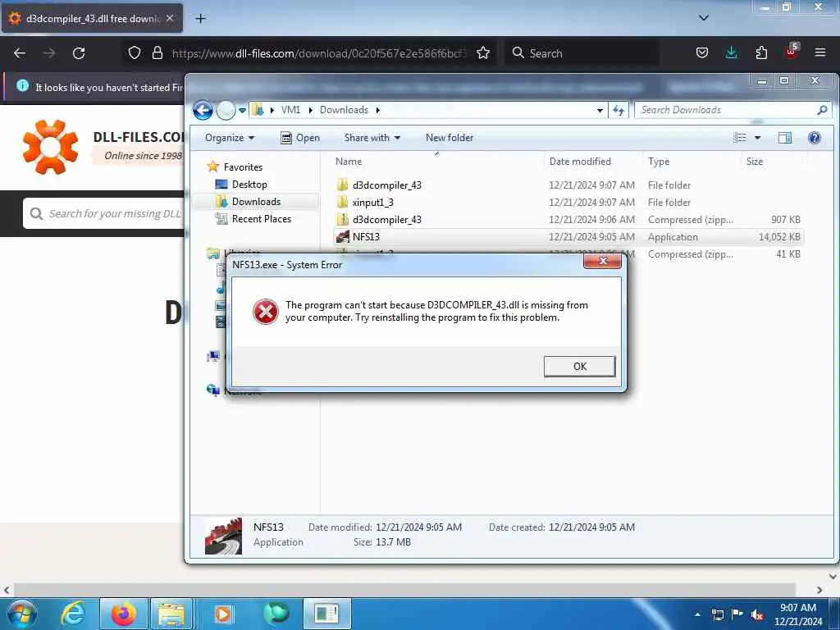
Task: Click New folder in the toolbar
Action: [450, 138]
